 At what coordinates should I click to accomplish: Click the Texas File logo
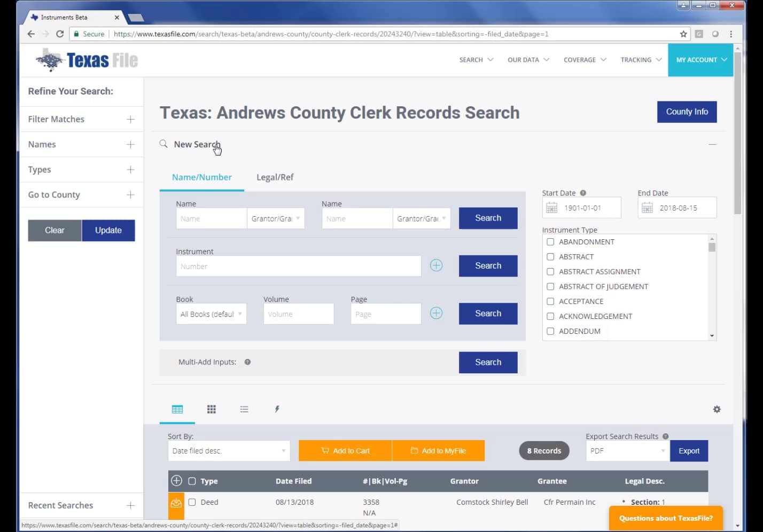pyautogui.click(x=87, y=60)
